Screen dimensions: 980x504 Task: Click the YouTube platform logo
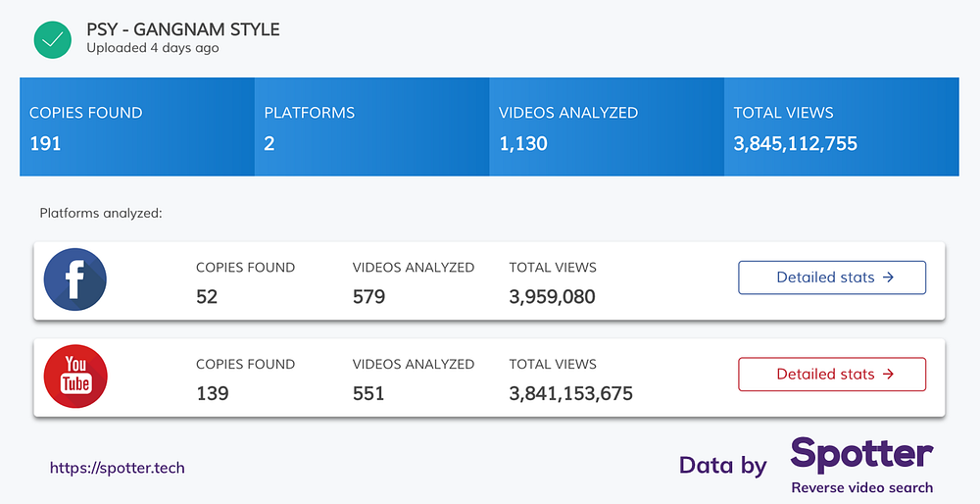tap(75, 377)
